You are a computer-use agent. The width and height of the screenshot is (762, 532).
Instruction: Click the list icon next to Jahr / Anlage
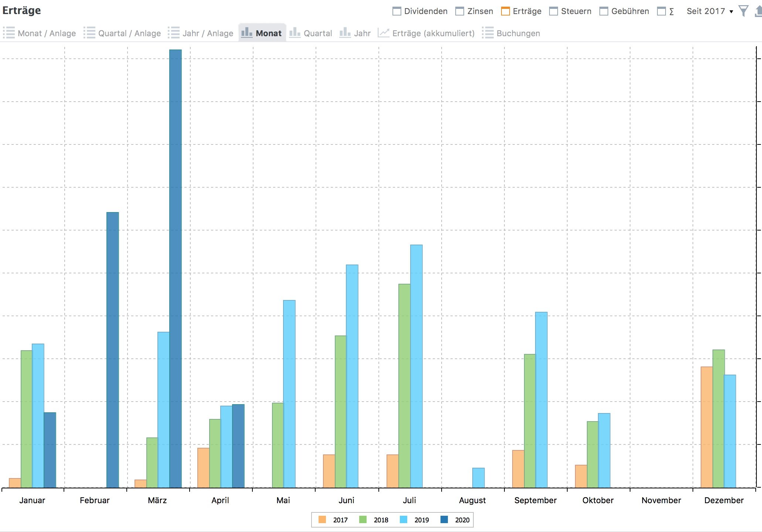174,33
